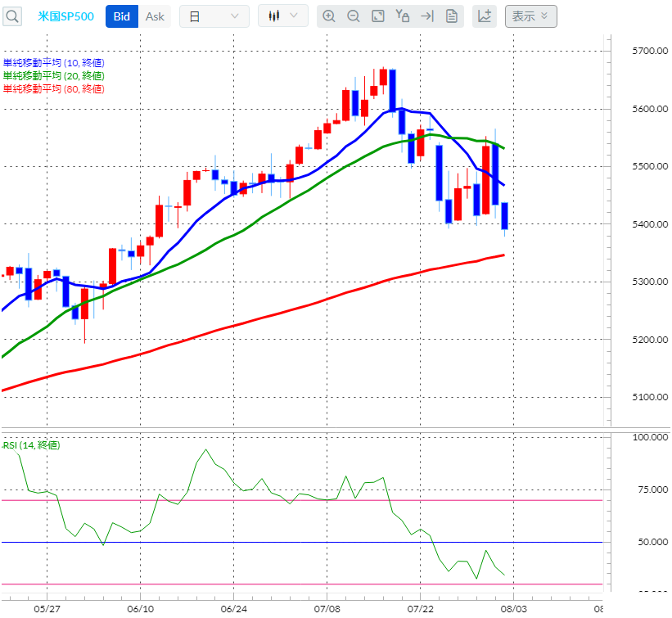Screen dimensions: 672x618
Task: Select the 単純移動平均 (80, 終値) legend
Action: (54, 88)
